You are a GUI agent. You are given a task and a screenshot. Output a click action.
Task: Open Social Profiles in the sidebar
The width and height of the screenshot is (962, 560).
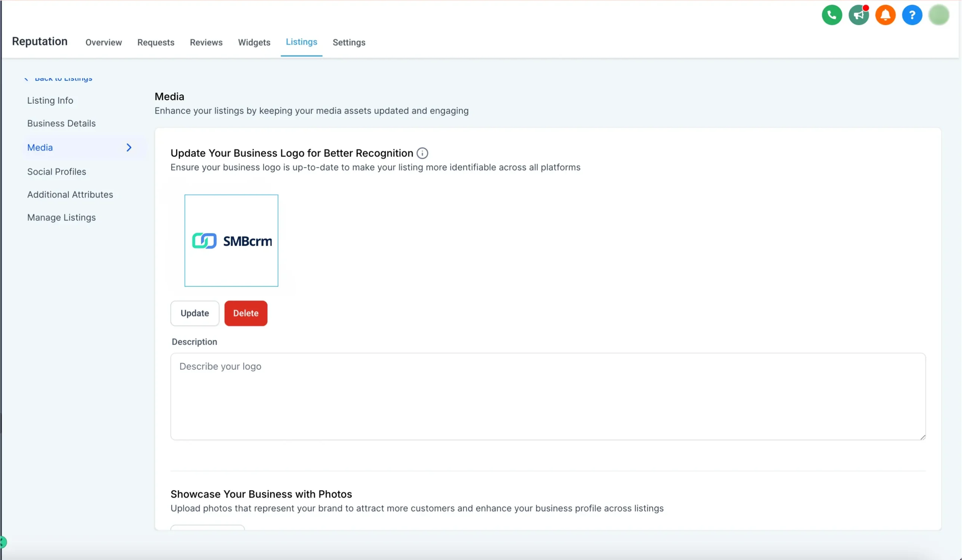coord(56,172)
